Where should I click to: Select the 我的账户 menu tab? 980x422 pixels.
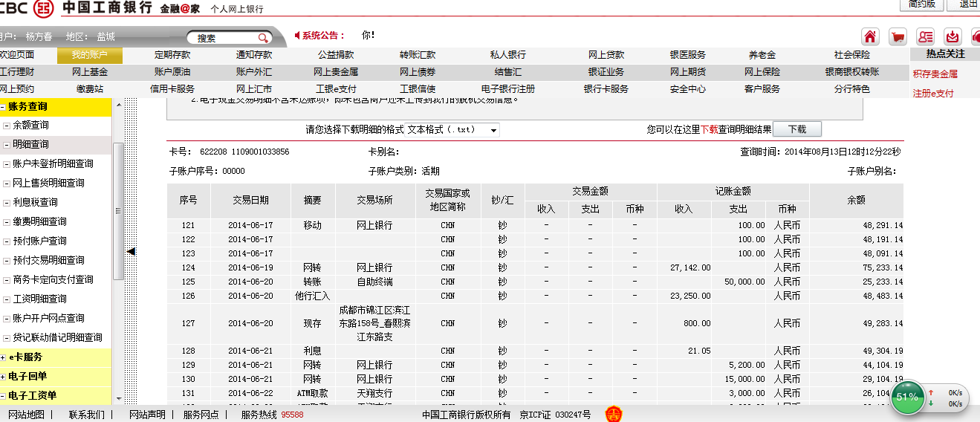tap(89, 55)
